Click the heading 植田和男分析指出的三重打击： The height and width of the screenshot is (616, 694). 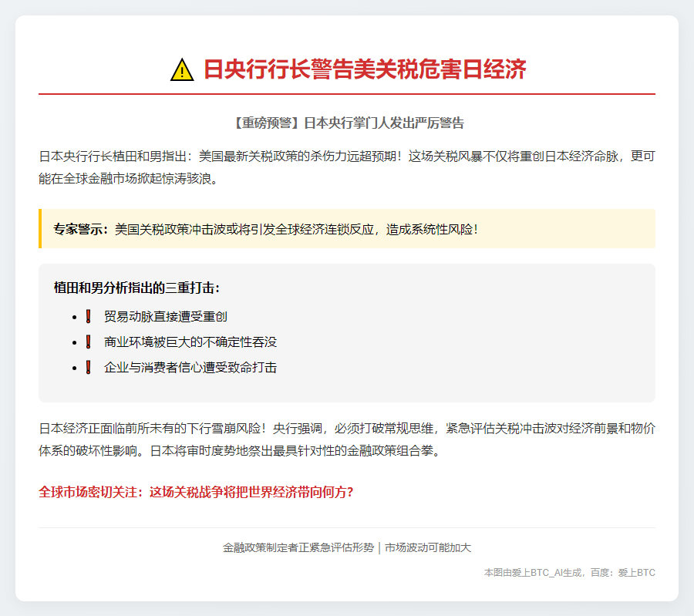click(136, 288)
